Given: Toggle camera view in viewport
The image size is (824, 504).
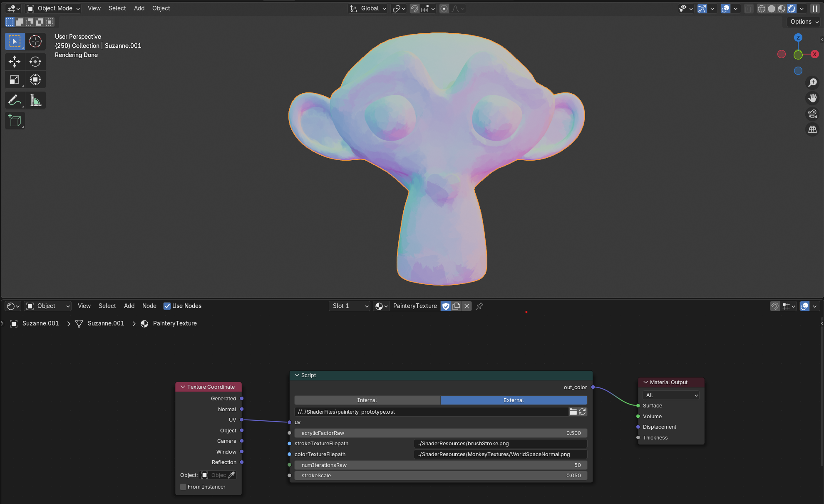Looking at the screenshot, I should click(x=812, y=114).
